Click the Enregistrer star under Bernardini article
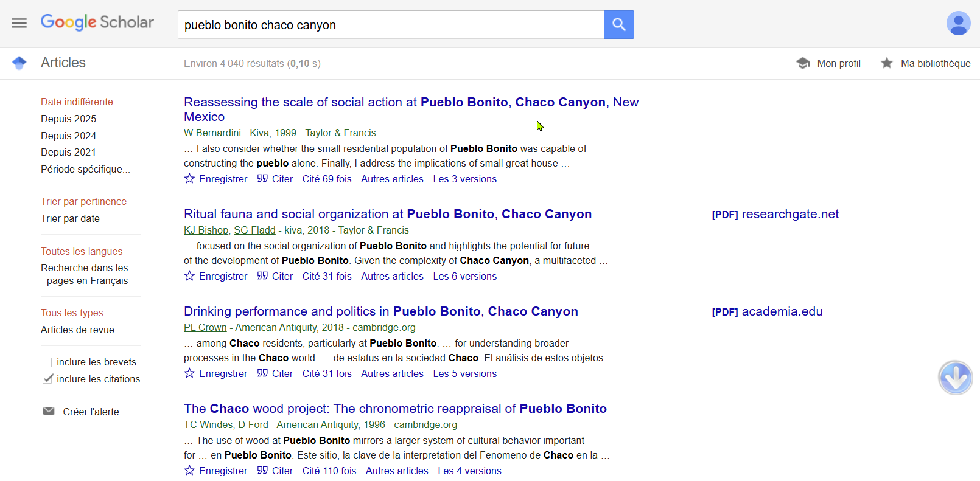Viewport: 980px width, 481px height. 190,179
